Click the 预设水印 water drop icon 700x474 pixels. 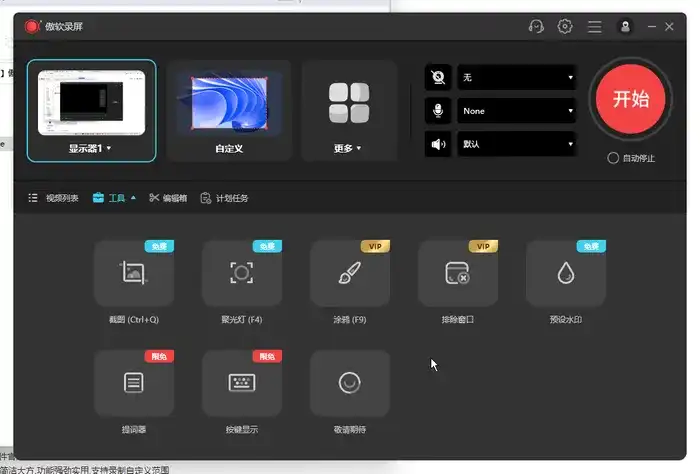tap(566, 273)
